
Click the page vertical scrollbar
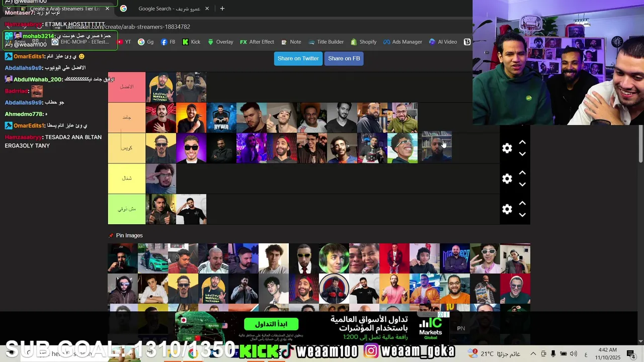tap(640, 143)
